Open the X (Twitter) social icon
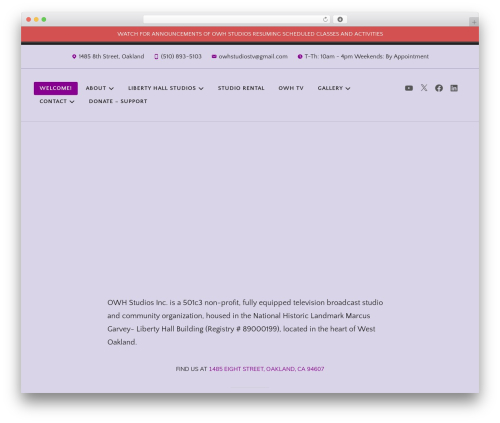The width and height of the screenshot is (500, 423). 424,88
